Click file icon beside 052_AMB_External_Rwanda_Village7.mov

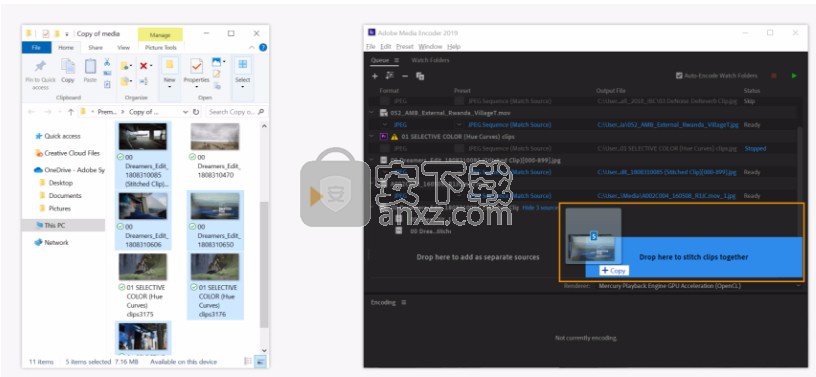[384, 113]
